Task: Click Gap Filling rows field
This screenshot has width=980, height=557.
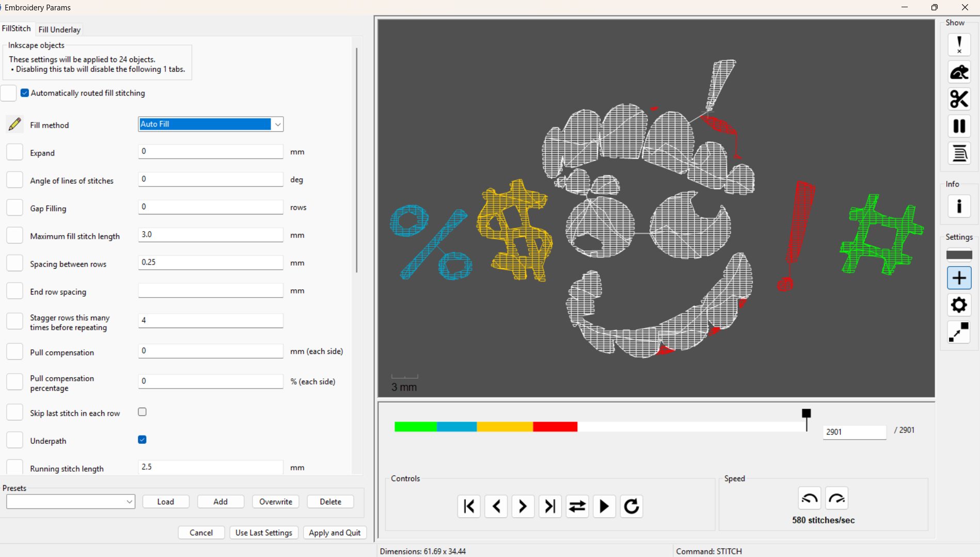Action: click(211, 207)
